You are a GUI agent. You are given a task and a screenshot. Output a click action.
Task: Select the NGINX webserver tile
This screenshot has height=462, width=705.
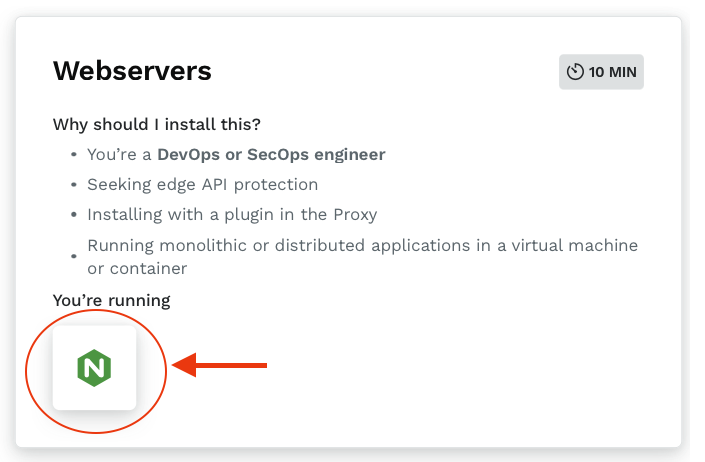(94, 367)
